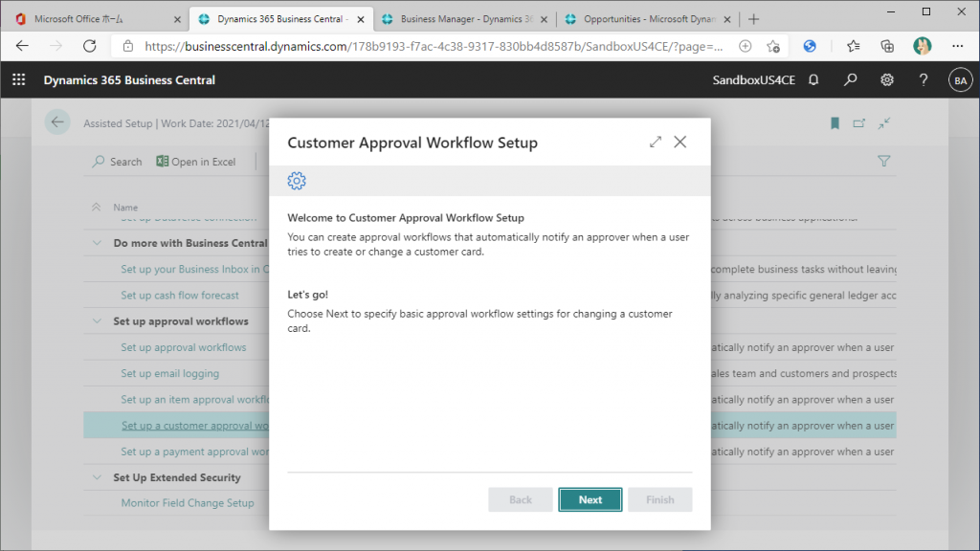Switch to the Business Manager tab
The height and width of the screenshot is (551, 980).
464,19
